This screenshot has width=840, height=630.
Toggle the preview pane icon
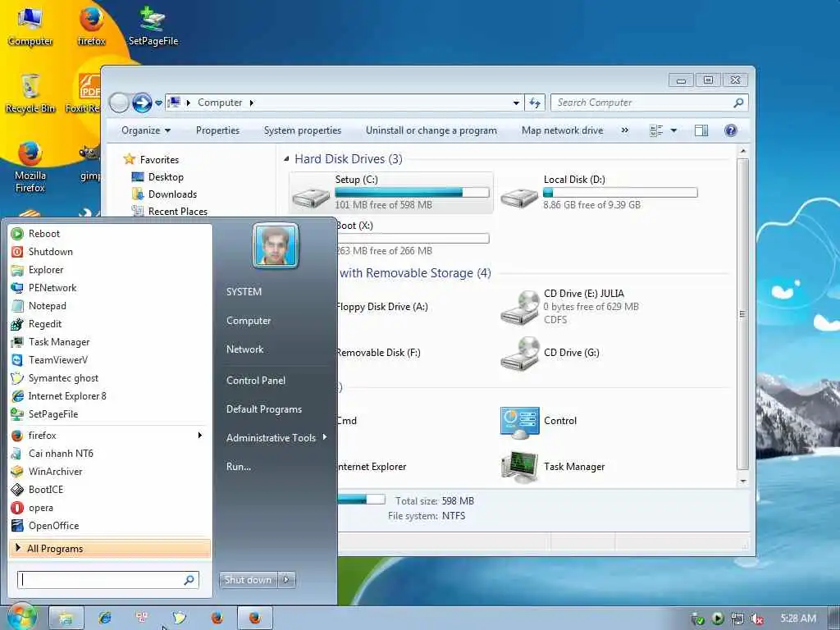(701, 130)
